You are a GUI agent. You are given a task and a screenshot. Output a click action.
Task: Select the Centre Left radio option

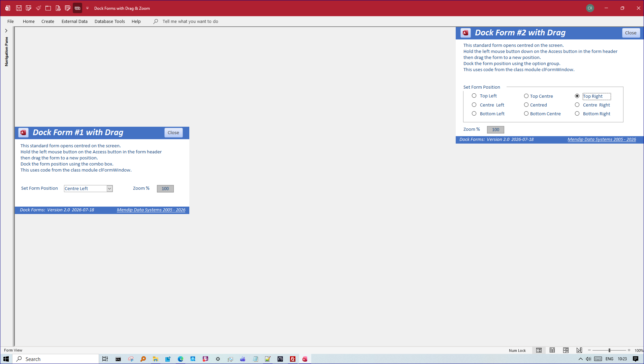pos(474,105)
